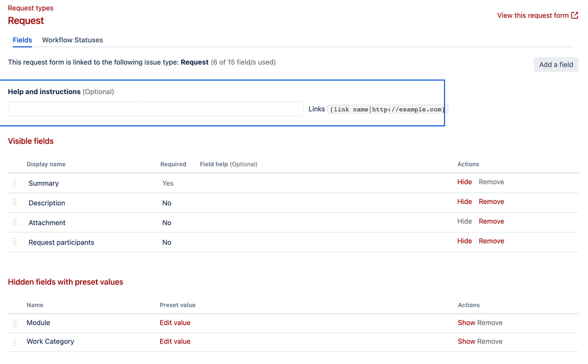Edit the preset value for Work Category
The width and height of the screenshot is (588, 364).
[175, 342]
